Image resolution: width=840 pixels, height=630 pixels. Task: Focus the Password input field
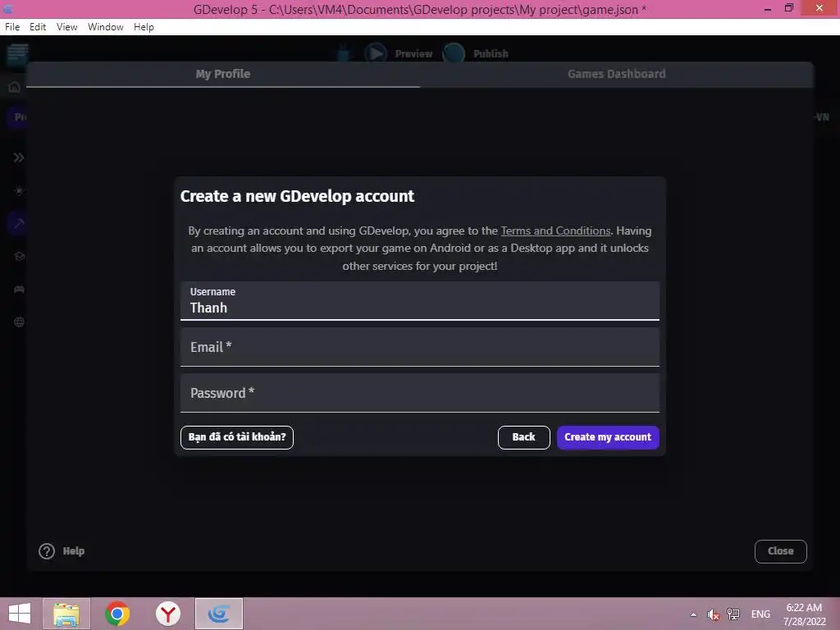click(x=419, y=393)
